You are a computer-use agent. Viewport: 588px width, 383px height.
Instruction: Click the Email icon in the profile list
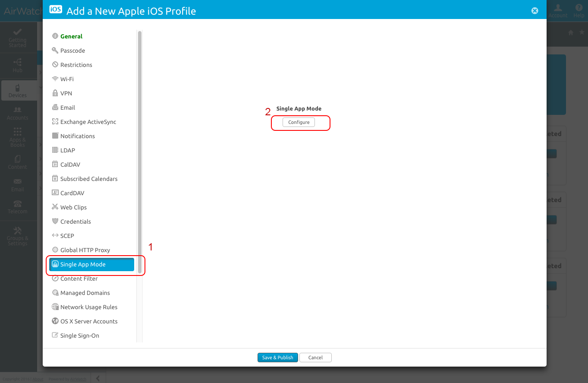tap(55, 108)
